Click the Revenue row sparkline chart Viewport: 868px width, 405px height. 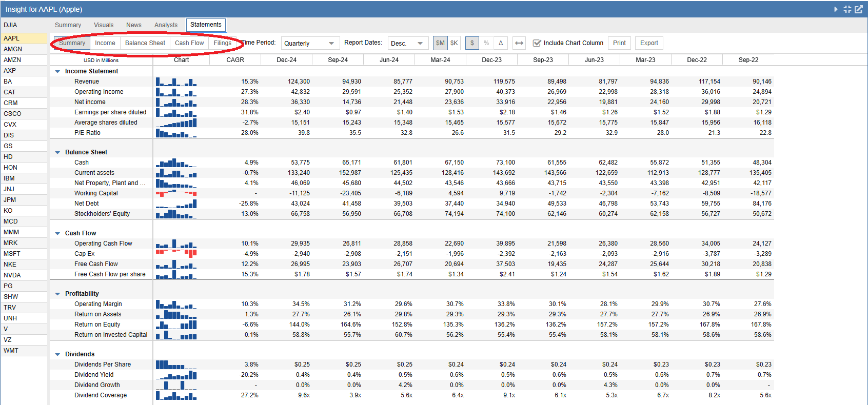pyautogui.click(x=176, y=82)
